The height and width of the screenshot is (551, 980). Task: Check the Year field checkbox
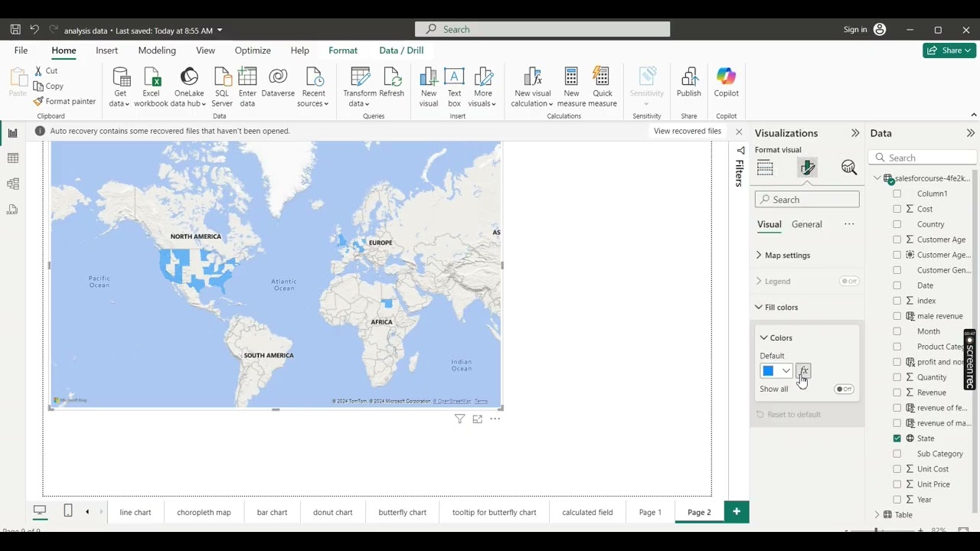click(897, 500)
